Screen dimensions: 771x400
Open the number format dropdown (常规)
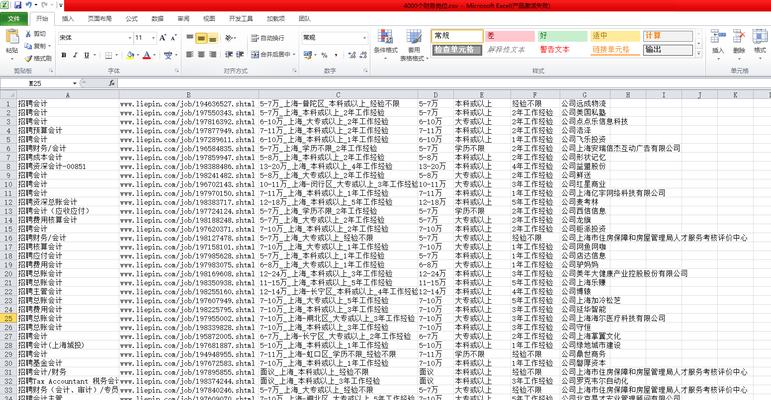[x=364, y=38]
